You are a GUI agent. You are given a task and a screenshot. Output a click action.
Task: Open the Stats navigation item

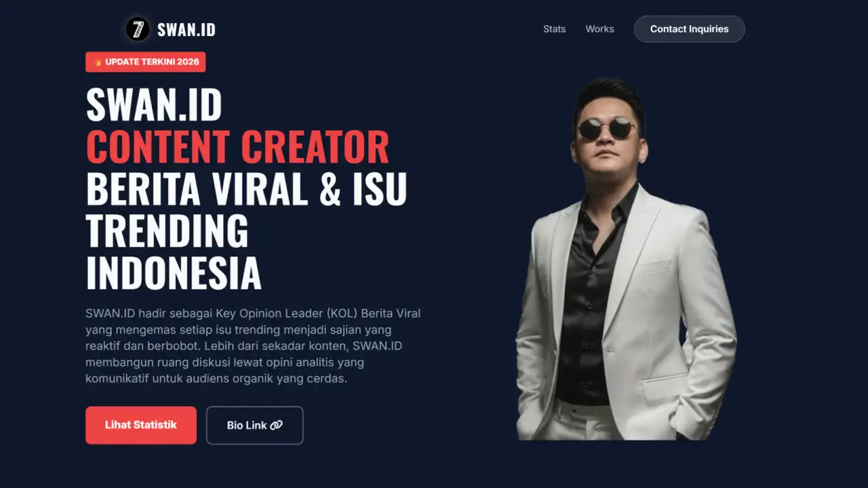(x=554, y=29)
